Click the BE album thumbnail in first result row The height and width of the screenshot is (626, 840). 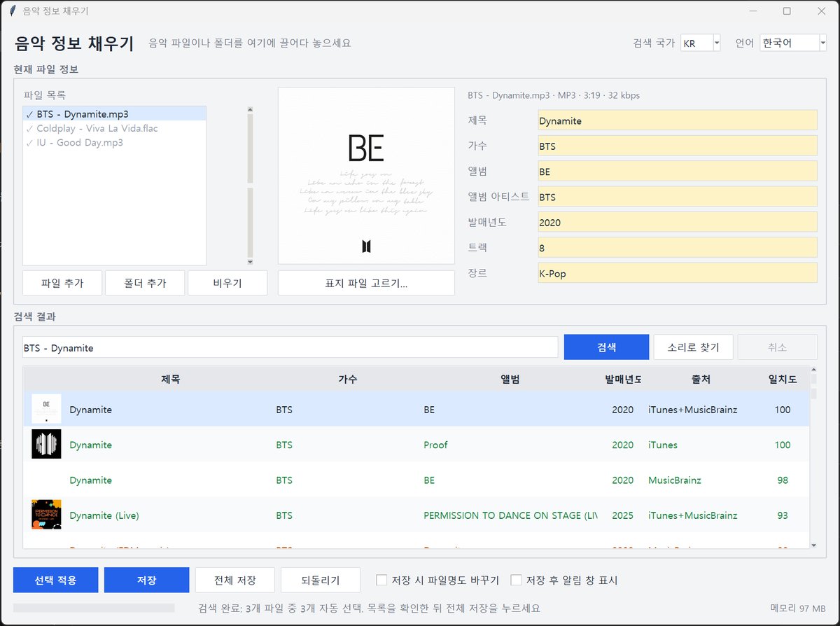tap(46, 409)
